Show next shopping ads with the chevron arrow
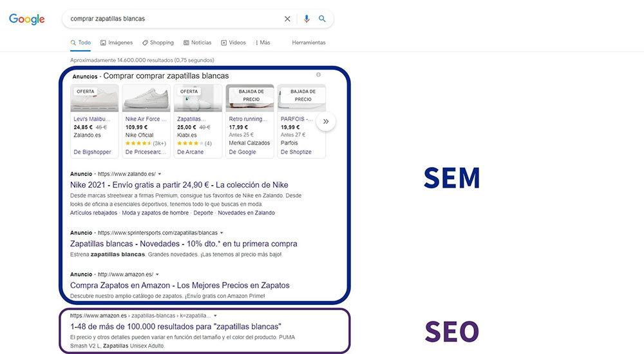 [326, 121]
